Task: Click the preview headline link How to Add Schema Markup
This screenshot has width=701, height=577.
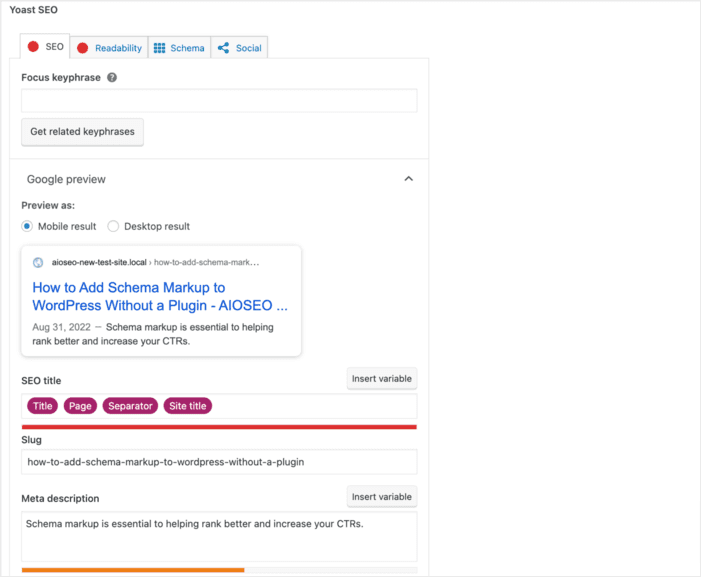Action: tap(160, 296)
